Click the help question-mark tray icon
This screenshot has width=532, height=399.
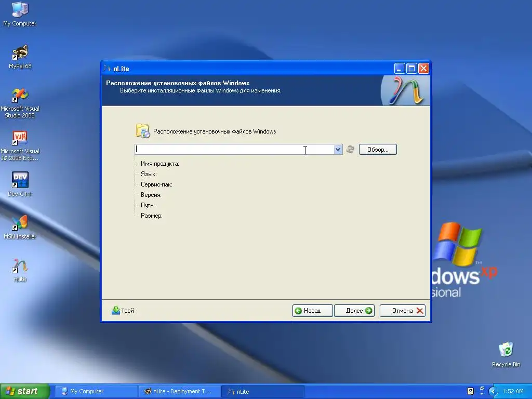(x=470, y=391)
